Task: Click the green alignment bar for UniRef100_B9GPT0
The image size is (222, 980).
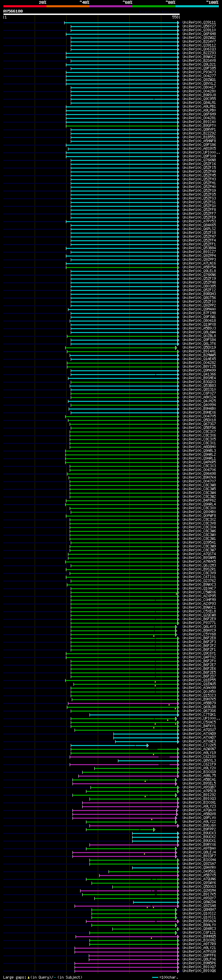Action: coord(122,125)
